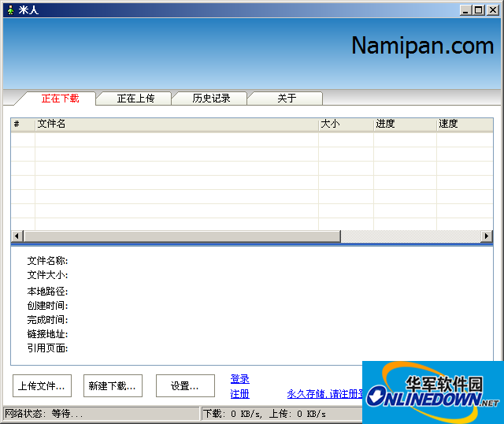This screenshot has width=504, height=424.
Task: Switch to the 正在下载 tab
Action: point(60,99)
